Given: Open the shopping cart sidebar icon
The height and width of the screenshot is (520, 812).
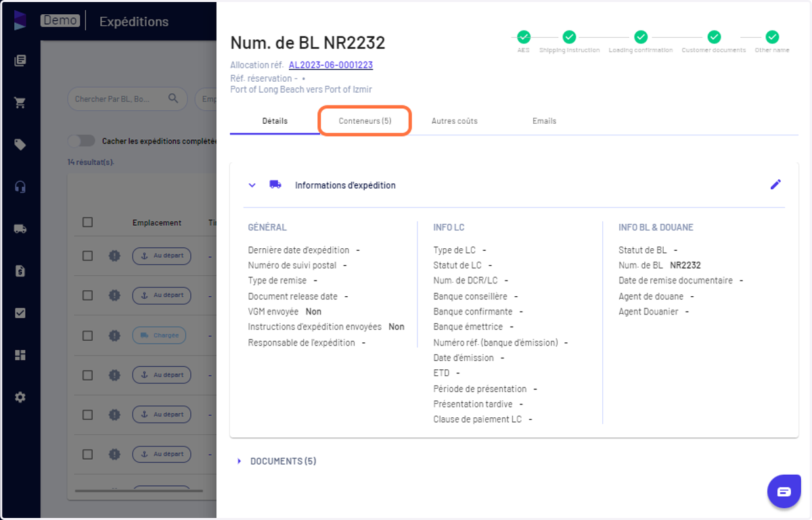Looking at the screenshot, I should [x=20, y=103].
